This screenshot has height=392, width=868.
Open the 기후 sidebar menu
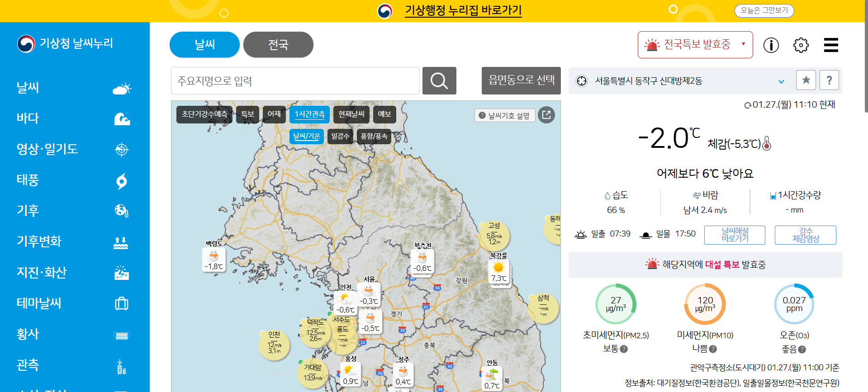coord(28,210)
